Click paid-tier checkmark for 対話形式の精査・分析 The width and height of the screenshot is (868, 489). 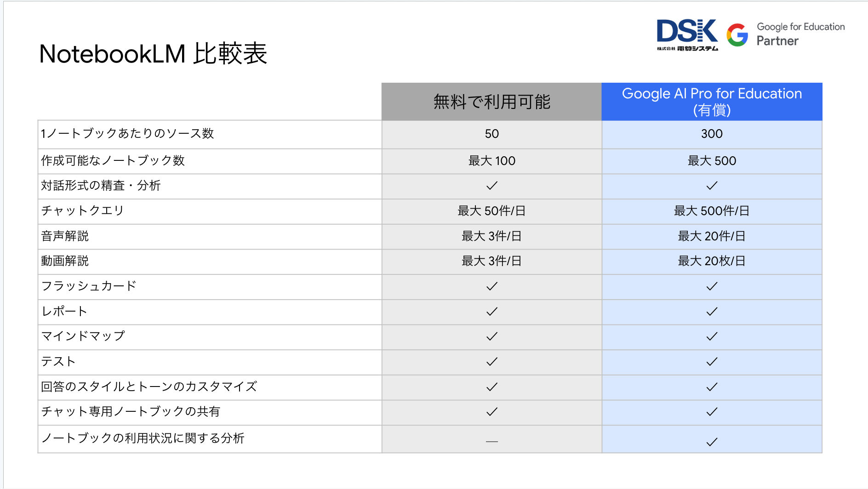pyautogui.click(x=712, y=186)
